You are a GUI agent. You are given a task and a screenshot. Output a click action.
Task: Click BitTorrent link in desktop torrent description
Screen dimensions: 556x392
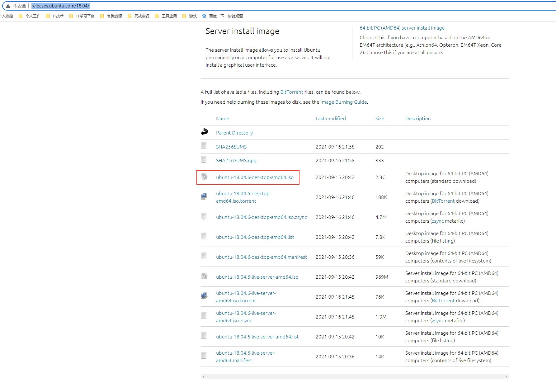(443, 201)
